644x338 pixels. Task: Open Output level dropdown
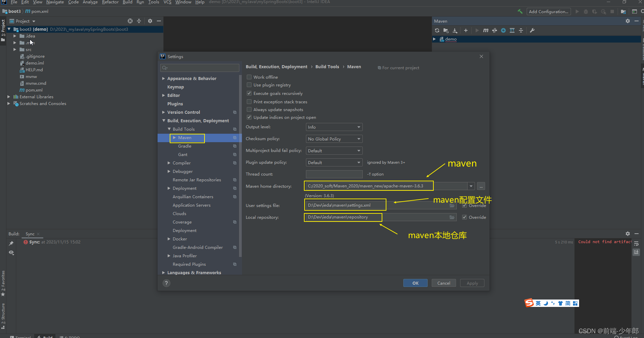[x=334, y=127]
